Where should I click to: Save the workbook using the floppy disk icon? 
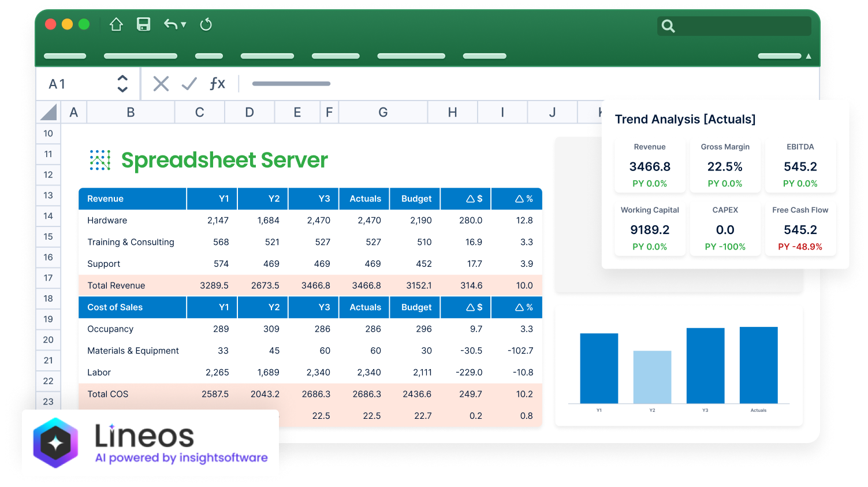pos(143,24)
